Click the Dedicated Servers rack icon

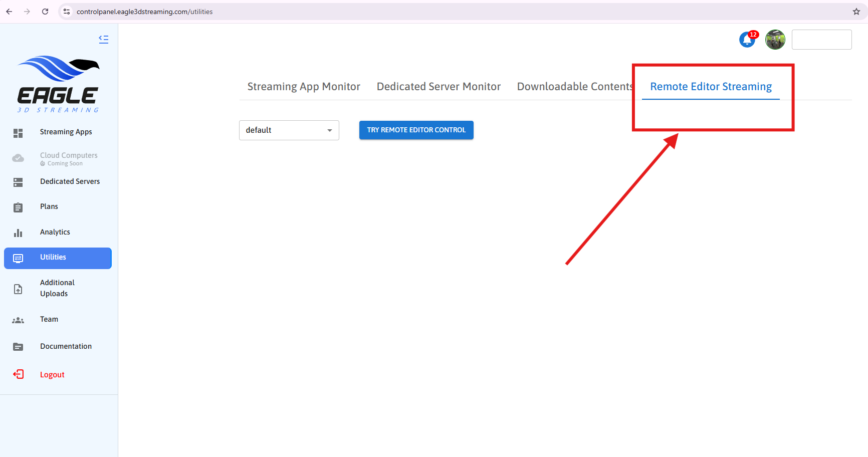[18, 182]
